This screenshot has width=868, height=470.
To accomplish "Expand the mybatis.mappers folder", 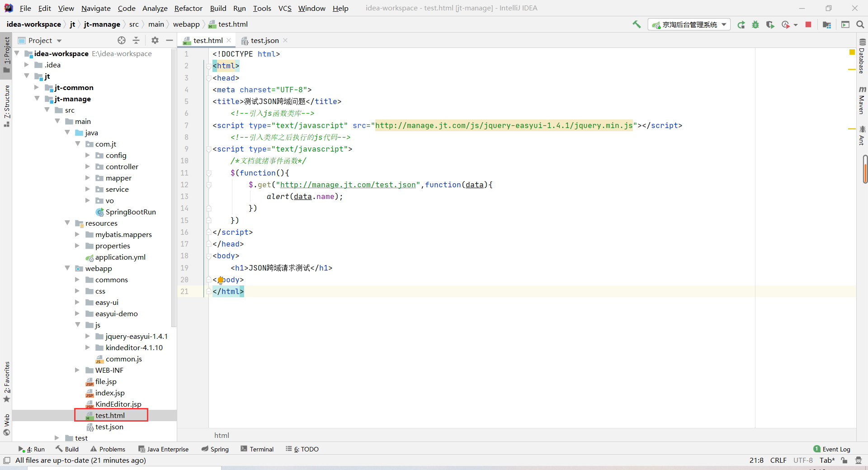I will point(77,234).
